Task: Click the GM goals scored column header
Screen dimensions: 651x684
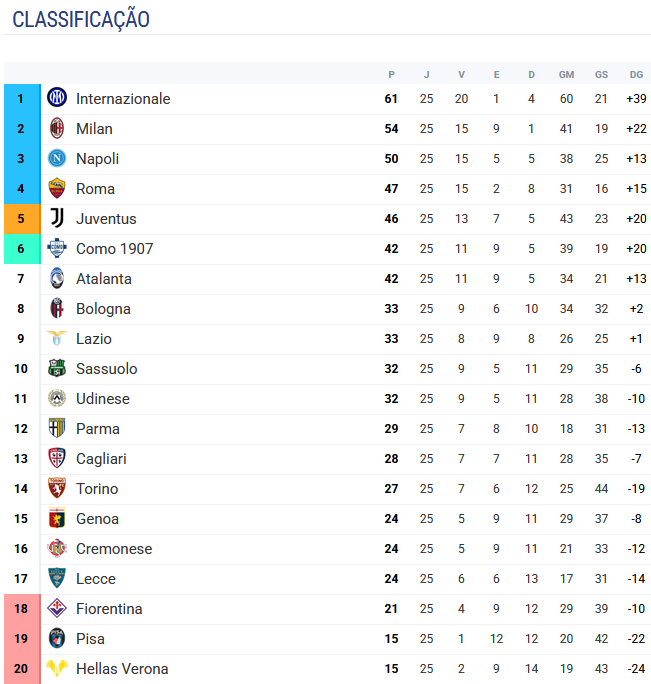Action: click(566, 75)
